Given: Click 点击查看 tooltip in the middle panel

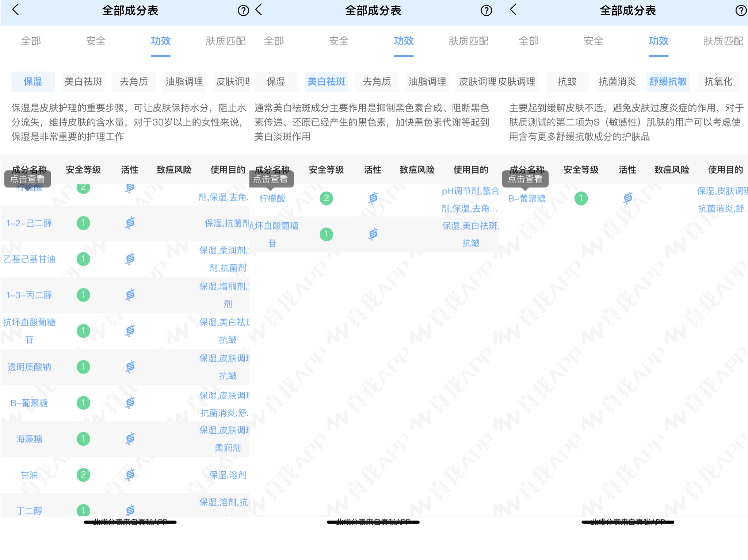Looking at the screenshot, I should point(270,179).
